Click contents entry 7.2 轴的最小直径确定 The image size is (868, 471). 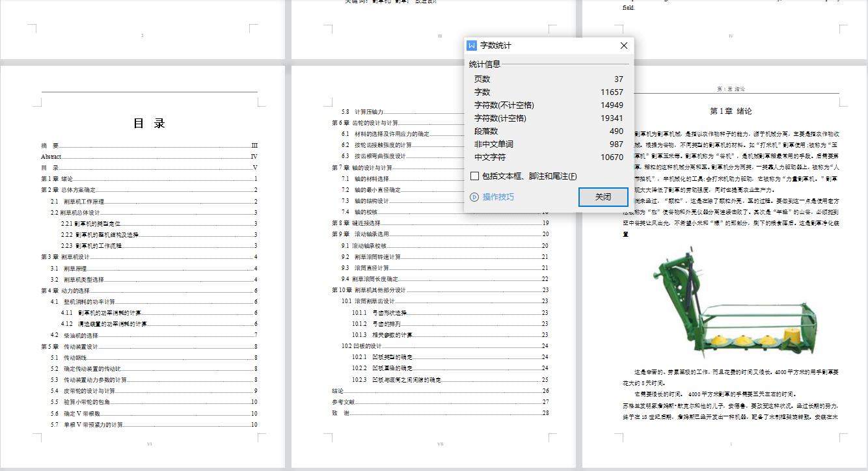point(402,190)
